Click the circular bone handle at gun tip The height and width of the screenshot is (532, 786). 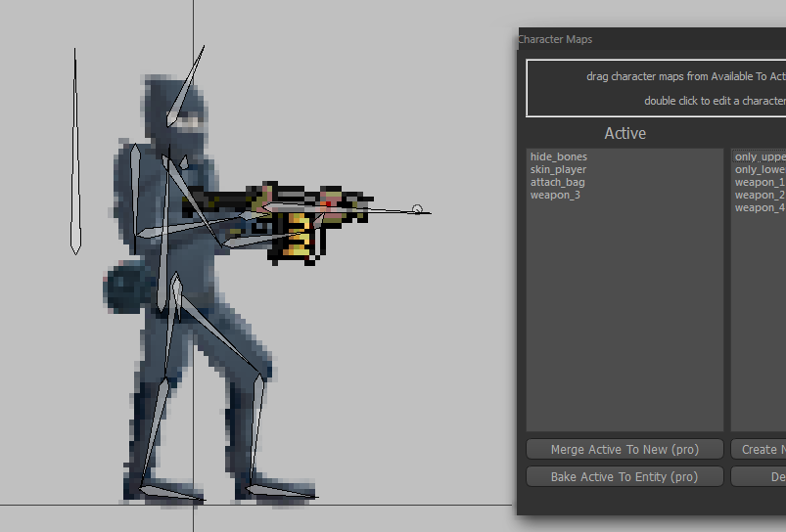[417, 209]
